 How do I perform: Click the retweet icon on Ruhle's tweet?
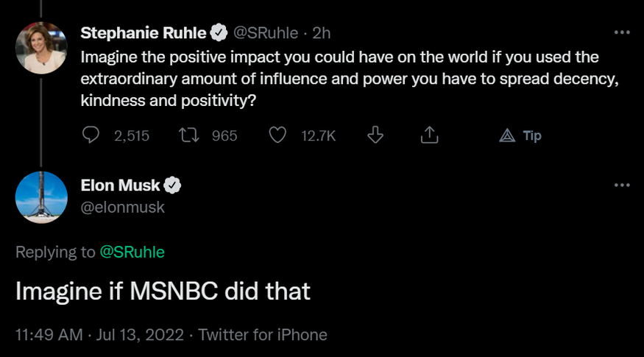(188, 135)
